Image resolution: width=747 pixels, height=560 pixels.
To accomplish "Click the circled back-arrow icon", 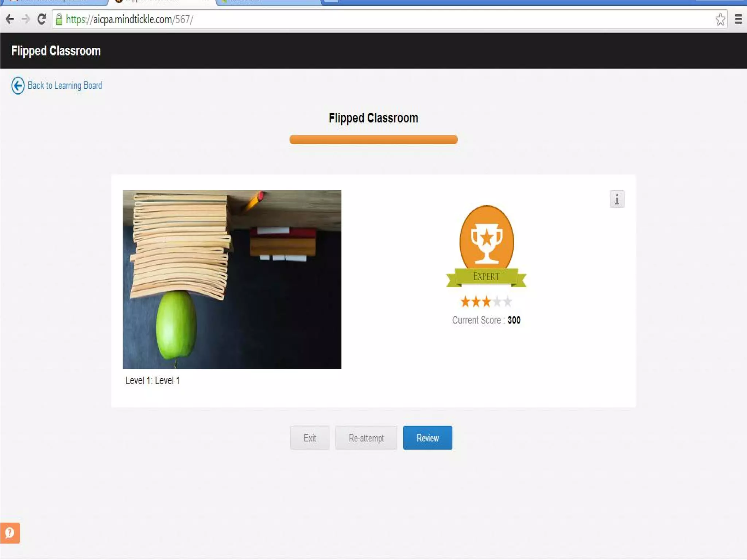I will 18,86.
